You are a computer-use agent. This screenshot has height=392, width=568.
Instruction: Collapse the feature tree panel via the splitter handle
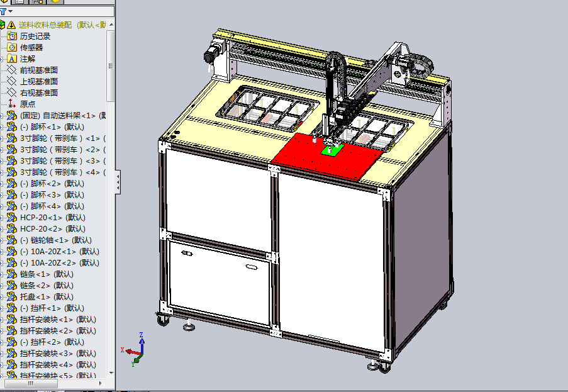coord(118,181)
